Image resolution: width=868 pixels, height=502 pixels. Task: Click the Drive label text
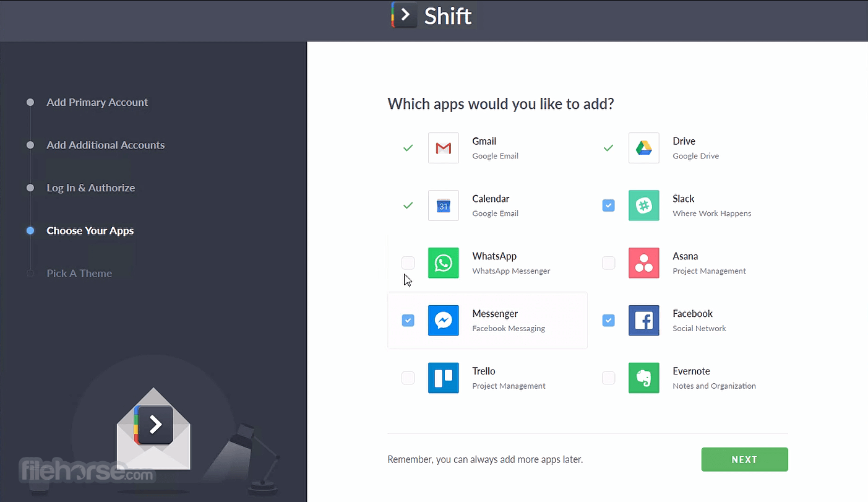[684, 141]
